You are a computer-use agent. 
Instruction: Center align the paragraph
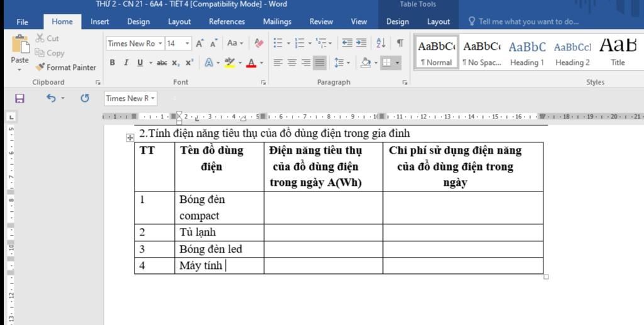(292, 62)
